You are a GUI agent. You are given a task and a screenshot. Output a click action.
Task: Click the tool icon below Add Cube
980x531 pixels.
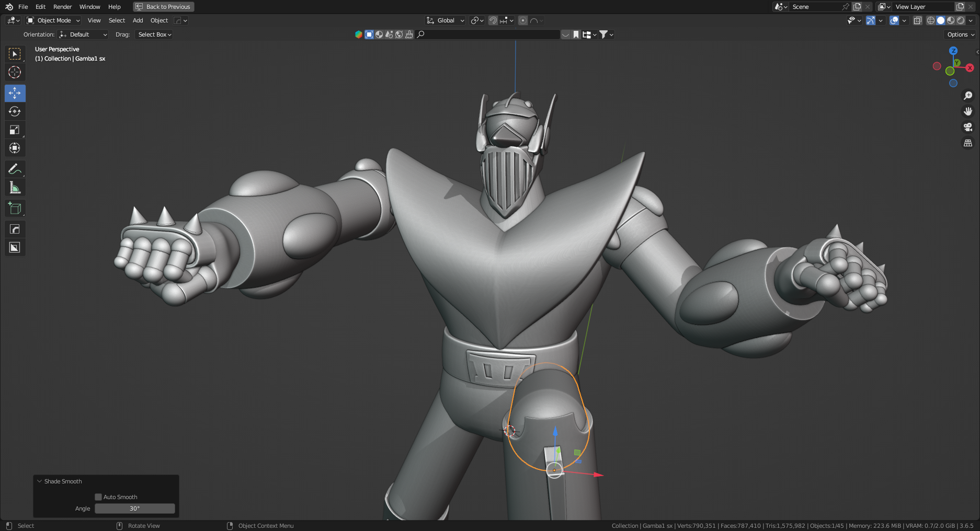[x=15, y=229]
